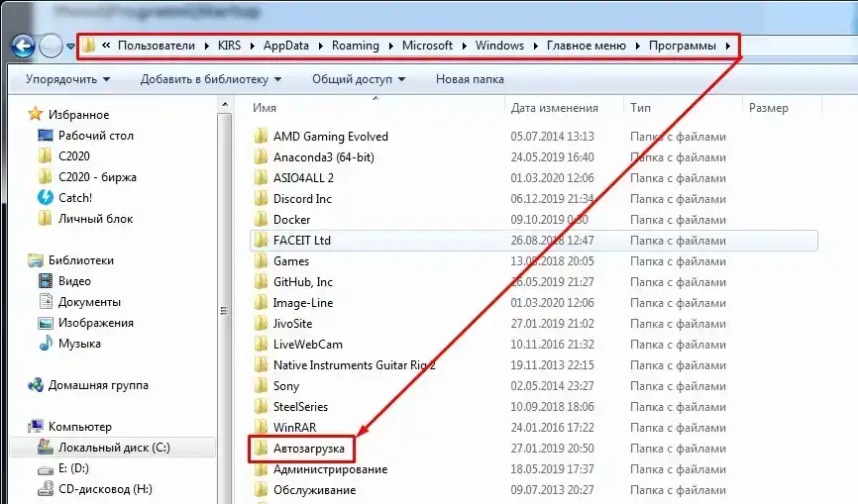The image size is (858, 504).
Task: Click the E: (D:) drive icon
Action: (45, 469)
